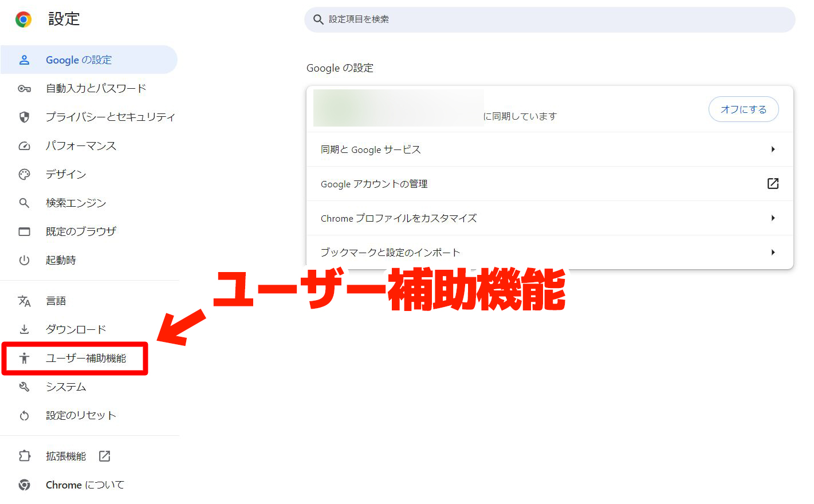Click the Google の設定 section heading

[340, 68]
